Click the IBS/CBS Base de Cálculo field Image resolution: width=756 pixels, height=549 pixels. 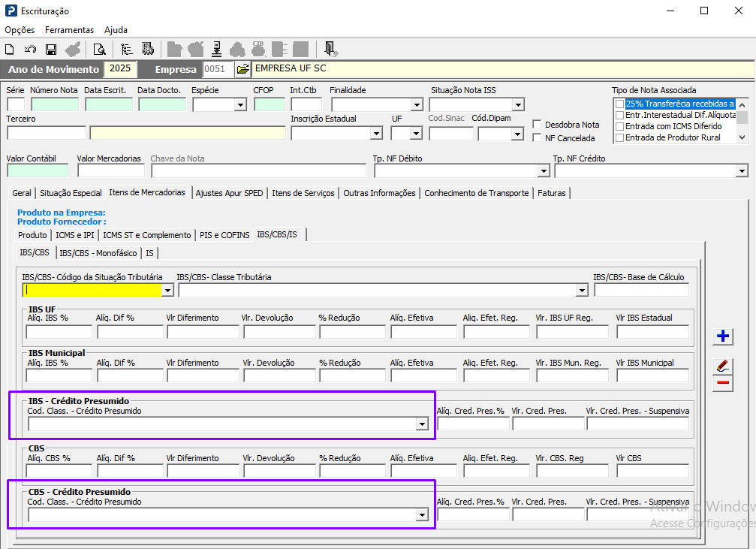point(640,290)
